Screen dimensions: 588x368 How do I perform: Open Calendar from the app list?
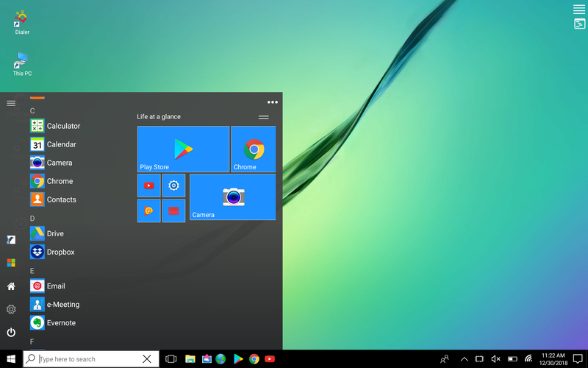pyautogui.click(x=53, y=144)
